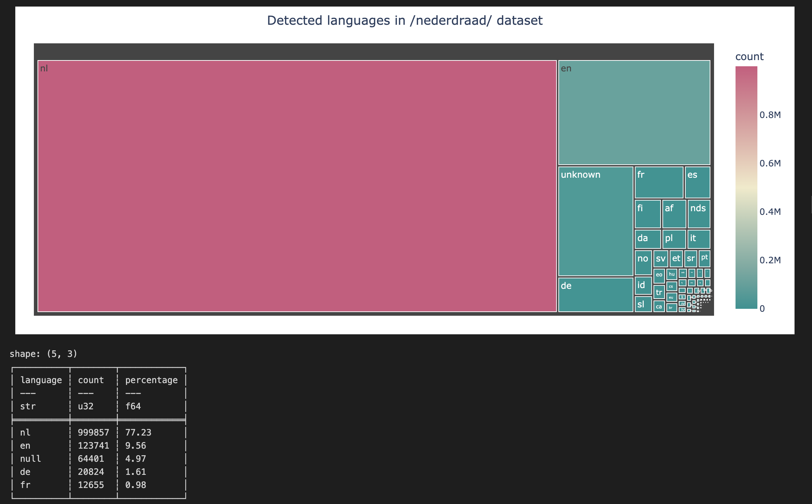Select the sv treemap tile
The height and width of the screenshot is (504, 812).
[x=661, y=259]
